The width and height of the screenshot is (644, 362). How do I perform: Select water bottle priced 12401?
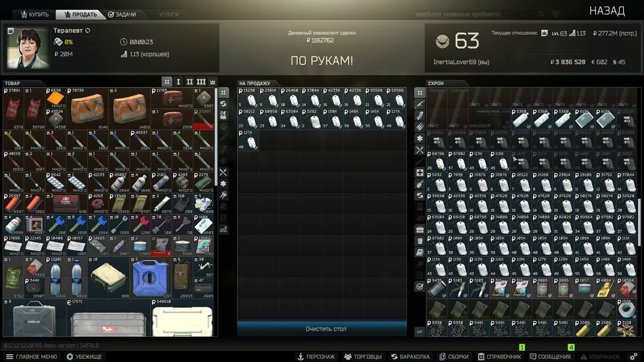pos(56,278)
